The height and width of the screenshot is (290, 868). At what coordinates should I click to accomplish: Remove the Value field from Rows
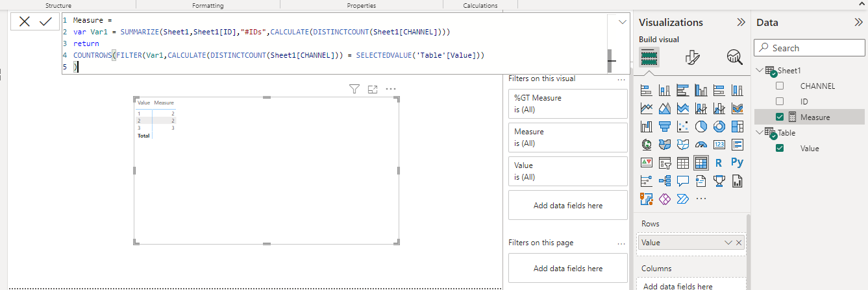[739, 243]
